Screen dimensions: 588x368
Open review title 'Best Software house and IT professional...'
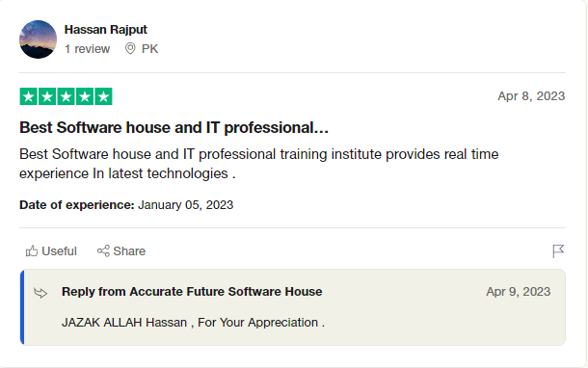174,127
